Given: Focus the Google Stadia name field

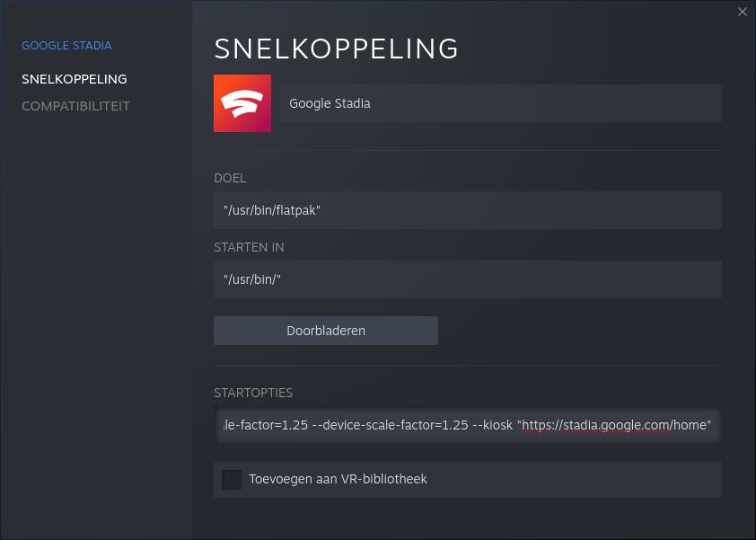Looking at the screenshot, I should 500,103.
